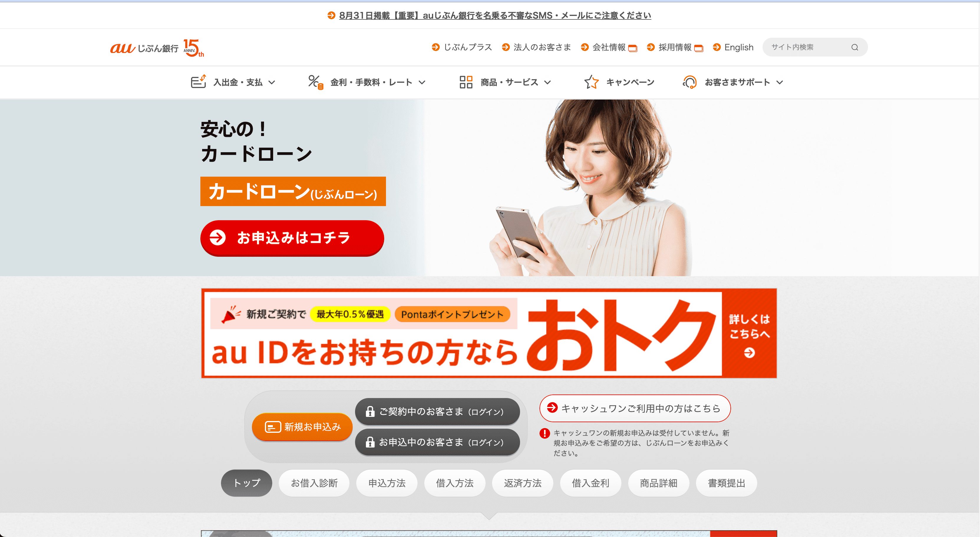The height and width of the screenshot is (537, 980).
Task: Click ご契約中のお客さま login button
Action: coord(438,411)
